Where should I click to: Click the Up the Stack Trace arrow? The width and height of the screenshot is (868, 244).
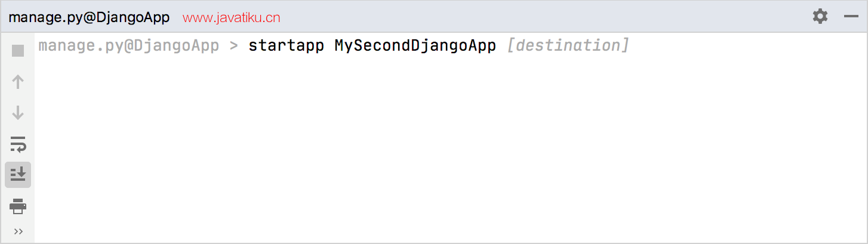point(18,82)
